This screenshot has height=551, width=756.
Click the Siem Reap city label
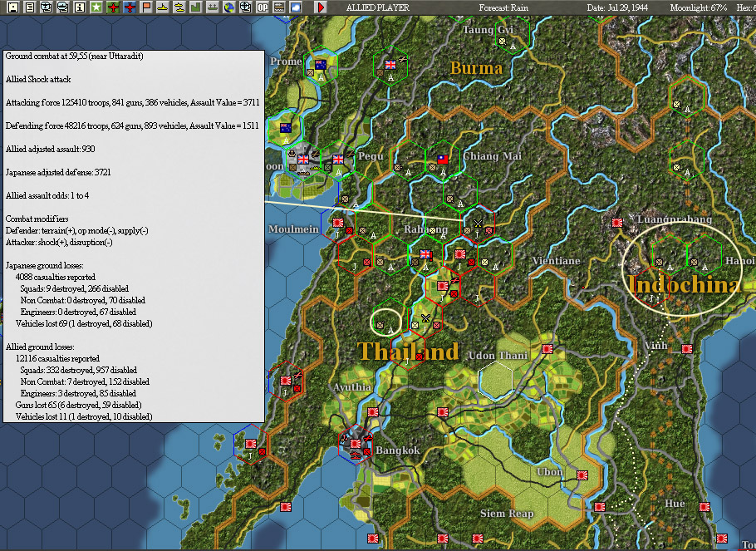point(507,514)
